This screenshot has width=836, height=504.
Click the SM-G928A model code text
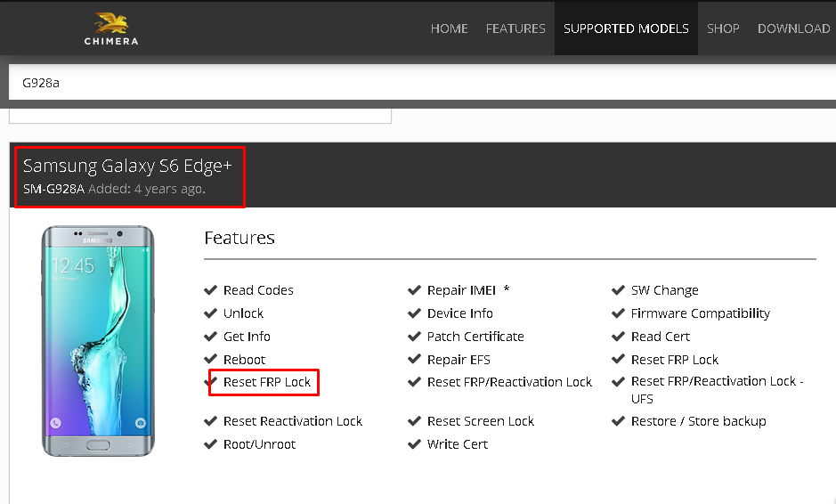tap(53, 189)
